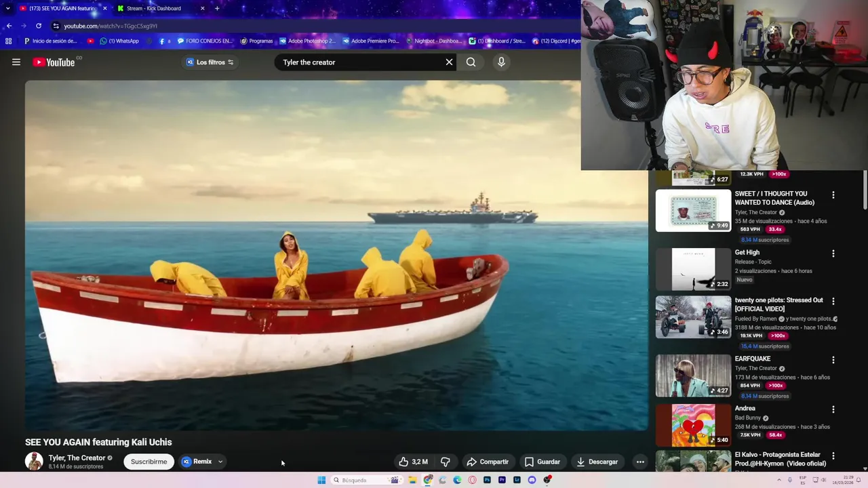Switch to Stream - Kick Dashboard tab

click(x=155, y=8)
